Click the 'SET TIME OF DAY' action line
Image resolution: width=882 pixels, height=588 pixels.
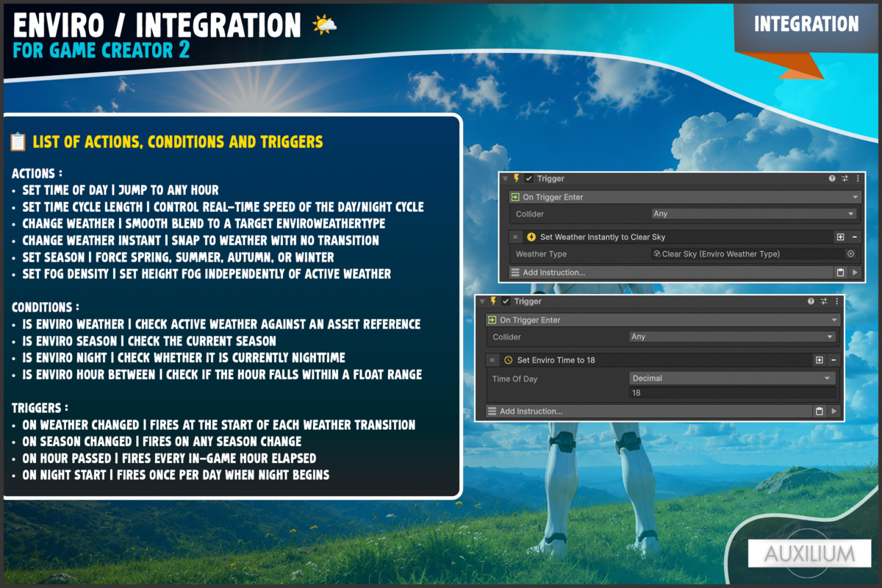pos(115,190)
